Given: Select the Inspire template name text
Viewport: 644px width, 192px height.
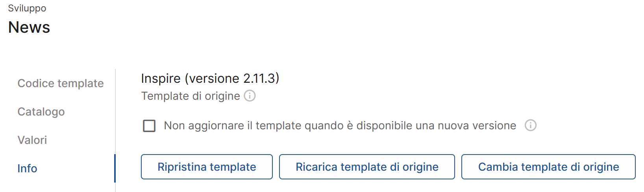Looking at the screenshot, I should click(161, 78).
